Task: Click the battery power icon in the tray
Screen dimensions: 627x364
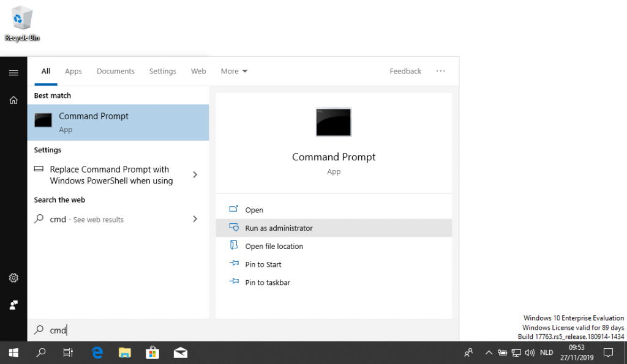Action: pyautogui.click(x=502, y=353)
